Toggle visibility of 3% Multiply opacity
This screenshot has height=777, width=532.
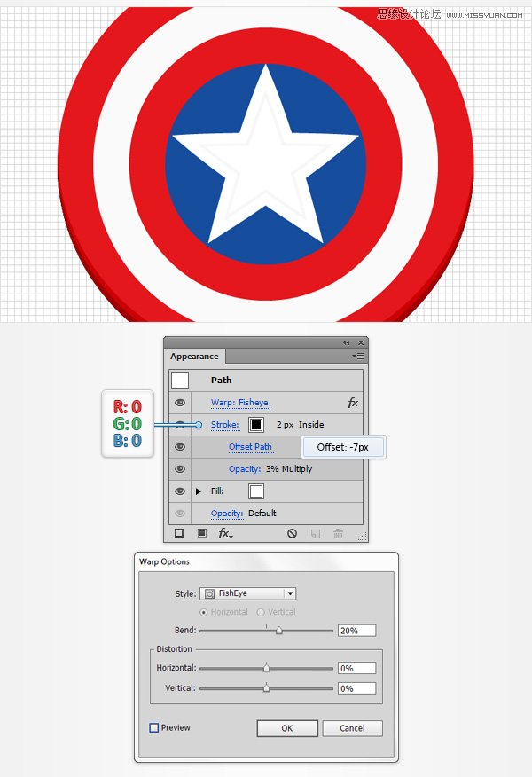[180, 469]
